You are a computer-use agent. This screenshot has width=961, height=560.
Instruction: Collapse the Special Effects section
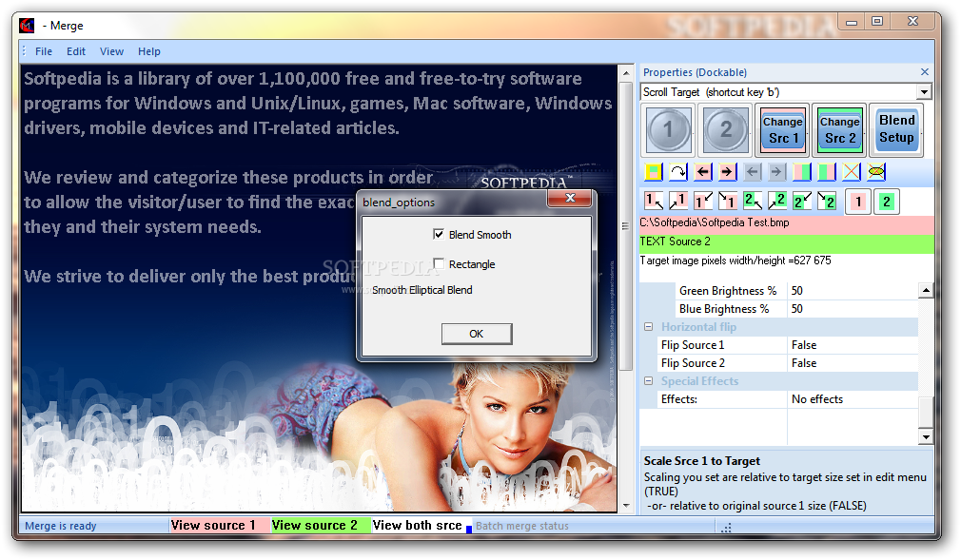648,381
